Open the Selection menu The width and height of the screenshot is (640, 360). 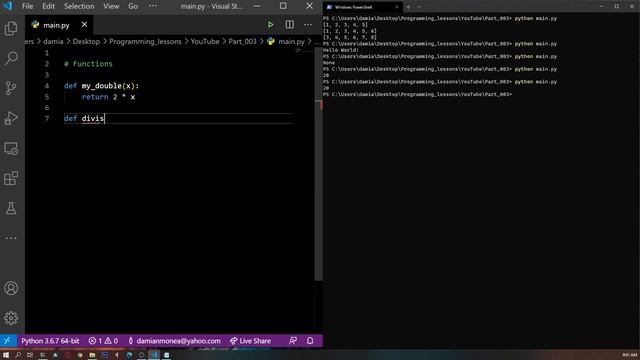pyautogui.click(x=79, y=6)
